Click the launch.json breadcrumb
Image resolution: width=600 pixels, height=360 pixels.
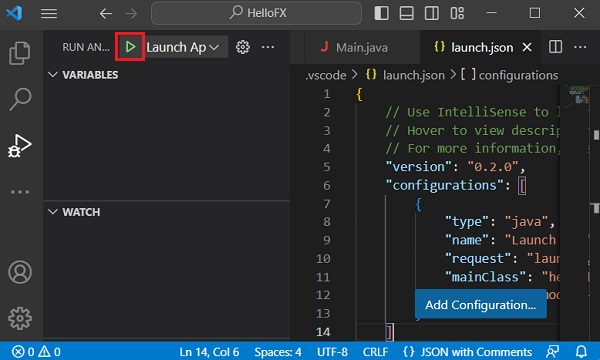click(414, 75)
